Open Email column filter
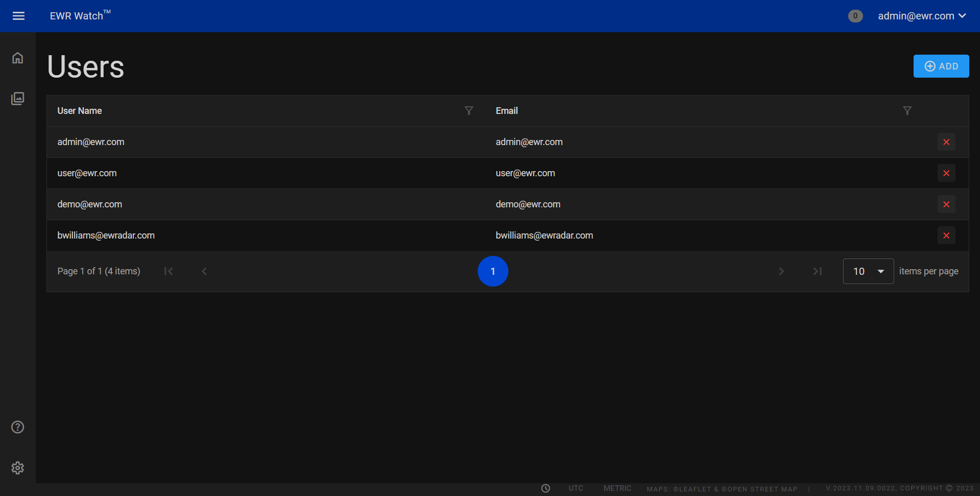This screenshot has height=496, width=980. click(907, 111)
